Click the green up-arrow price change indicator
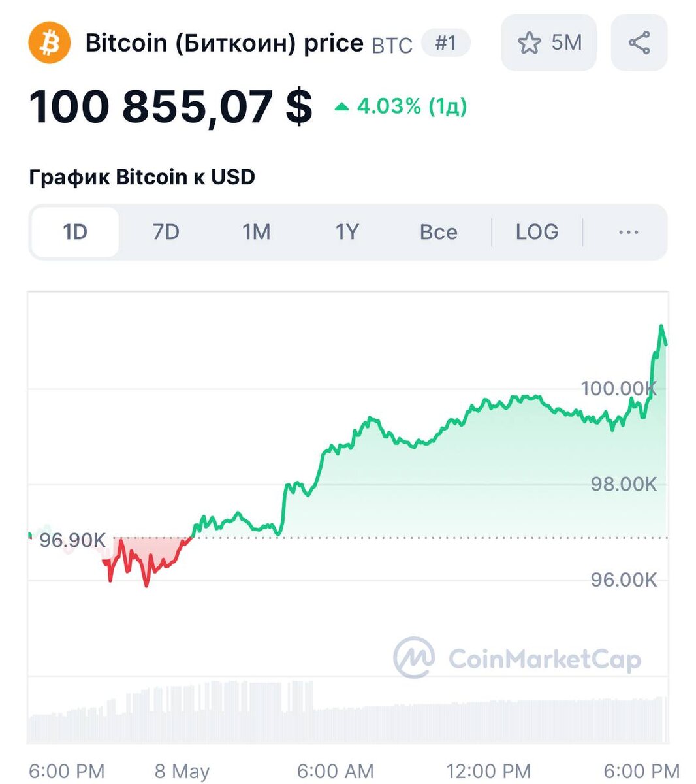The width and height of the screenshot is (696, 784). [341, 106]
